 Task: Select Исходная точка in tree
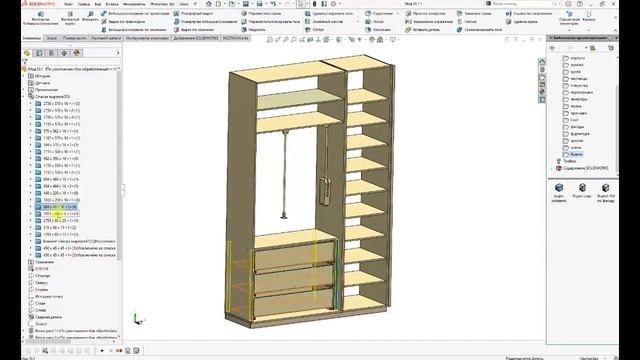pyautogui.click(x=45, y=296)
